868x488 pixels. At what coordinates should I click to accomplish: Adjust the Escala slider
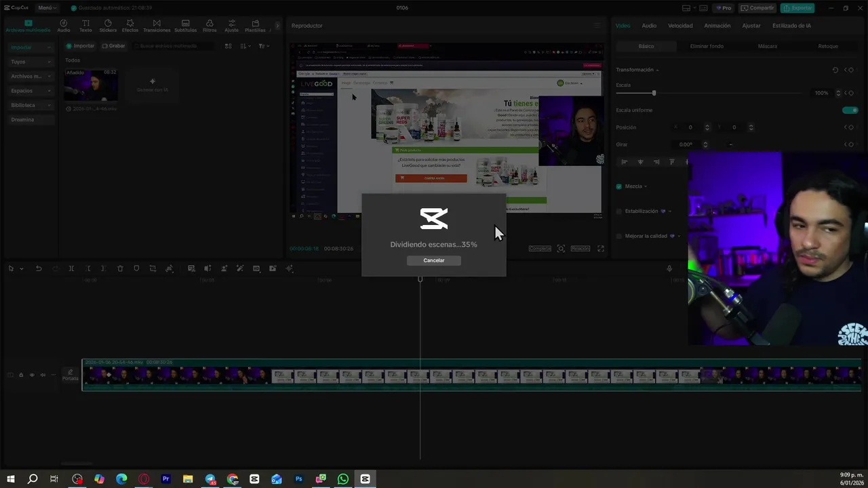tap(654, 93)
